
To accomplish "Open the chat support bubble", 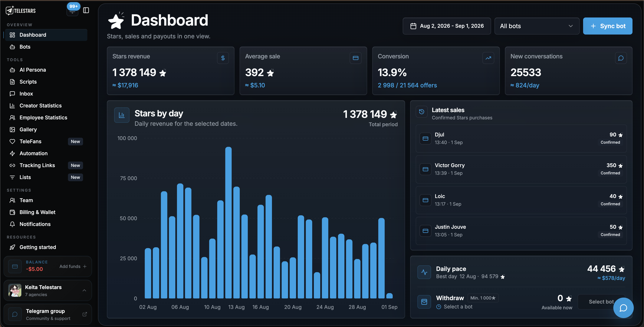I will pos(623,308).
